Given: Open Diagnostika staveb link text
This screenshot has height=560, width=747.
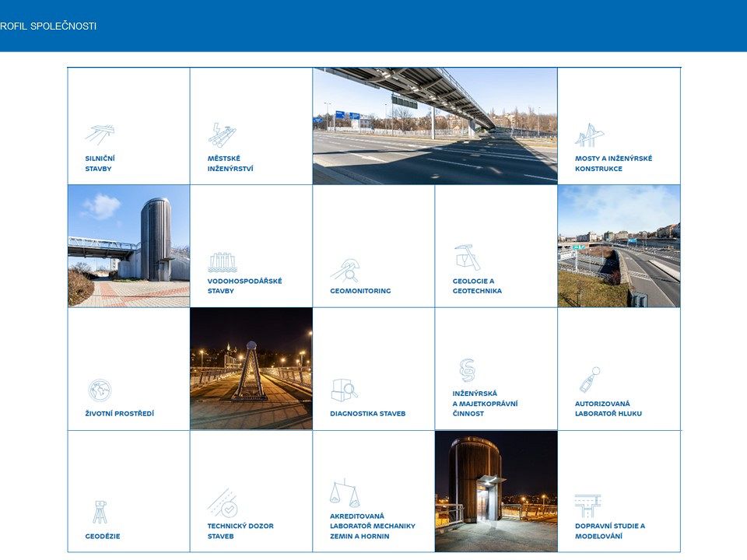Looking at the screenshot, I should click(x=368, y=413).
